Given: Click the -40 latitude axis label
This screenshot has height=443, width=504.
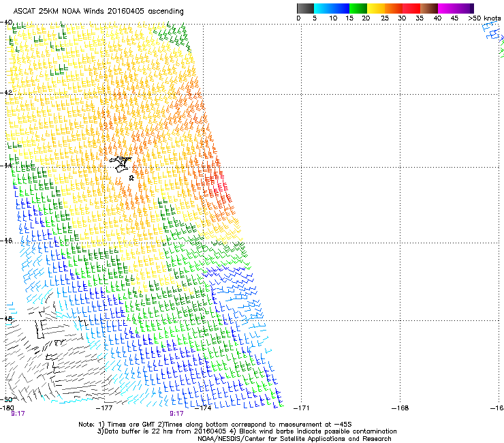Looking at the screenshot, I should pyautogui.click(x=6, y=22).
